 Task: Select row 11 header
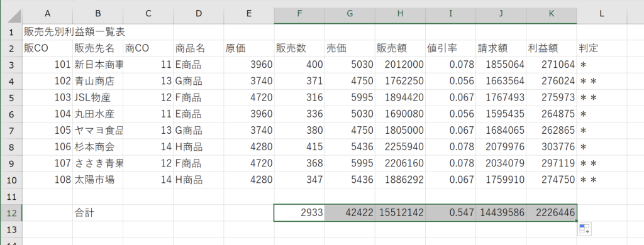pos(11,196)
